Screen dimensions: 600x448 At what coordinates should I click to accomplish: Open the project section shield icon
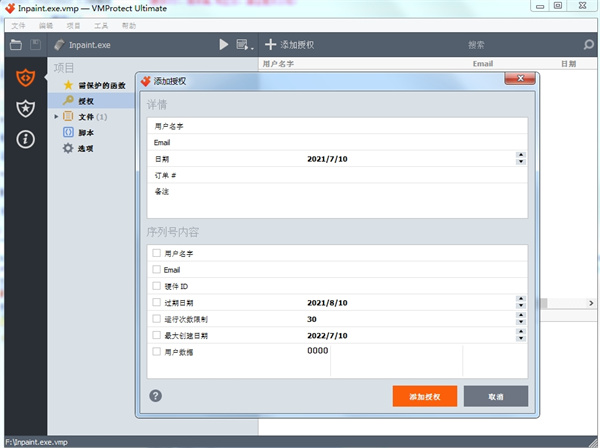pyautogui.click(x=25, y=77)
